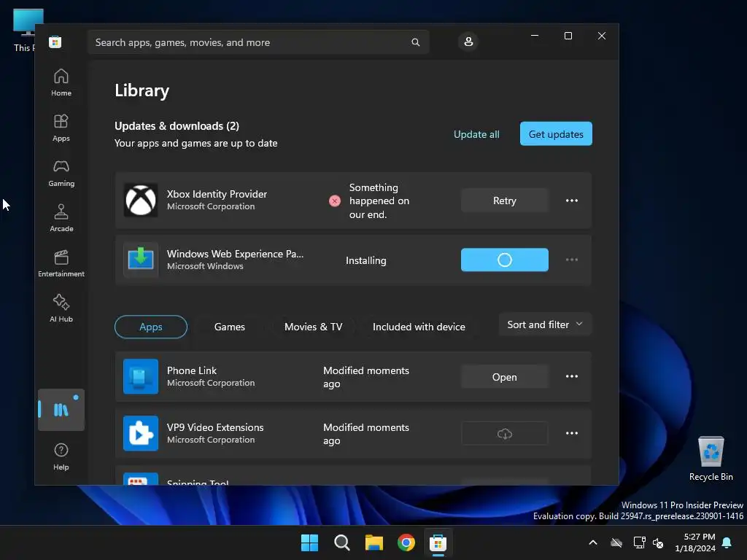The image size is (747, 560).
Task: Open Entertainment section in sidebar
Action: [61, 263]
